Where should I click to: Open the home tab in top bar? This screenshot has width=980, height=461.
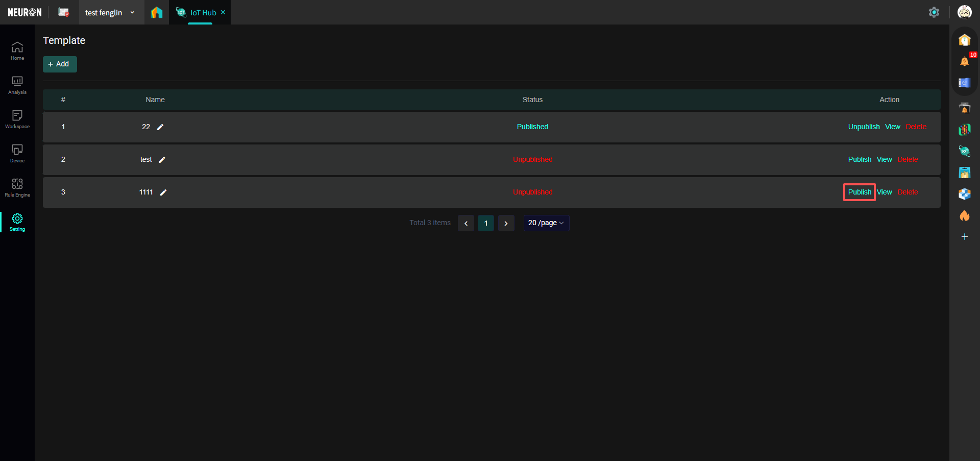[x=157, y=12]
